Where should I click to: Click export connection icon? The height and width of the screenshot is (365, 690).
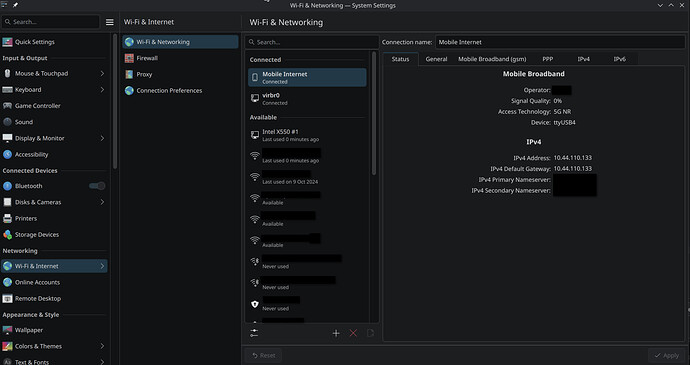tap(370, 333)
